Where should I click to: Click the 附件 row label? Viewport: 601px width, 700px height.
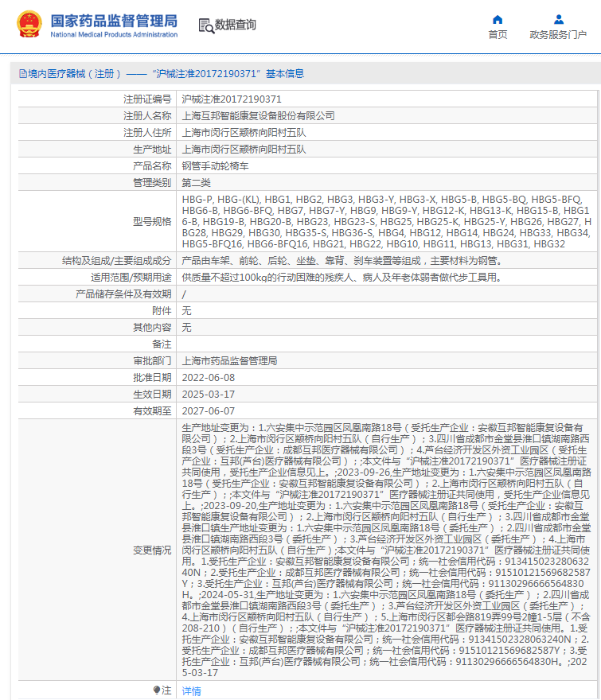162,311
